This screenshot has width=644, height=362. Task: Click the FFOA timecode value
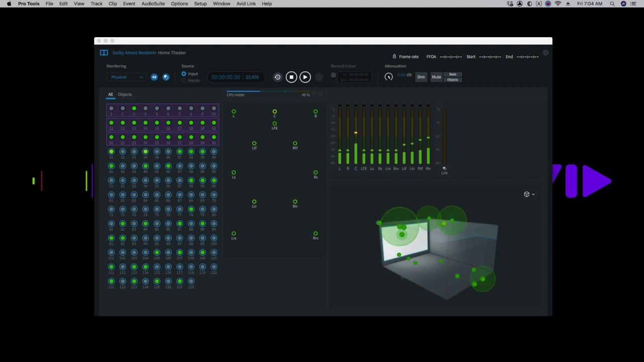[451, 57]
